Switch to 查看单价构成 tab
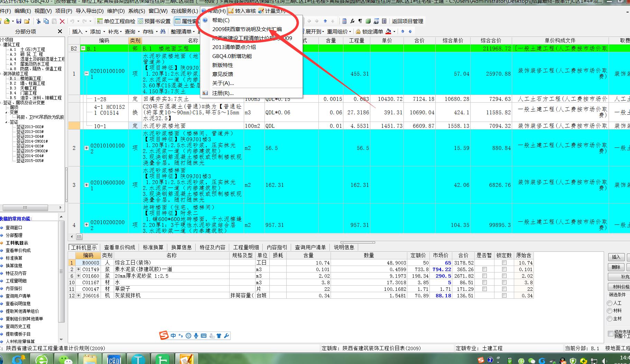 point(120,247)
